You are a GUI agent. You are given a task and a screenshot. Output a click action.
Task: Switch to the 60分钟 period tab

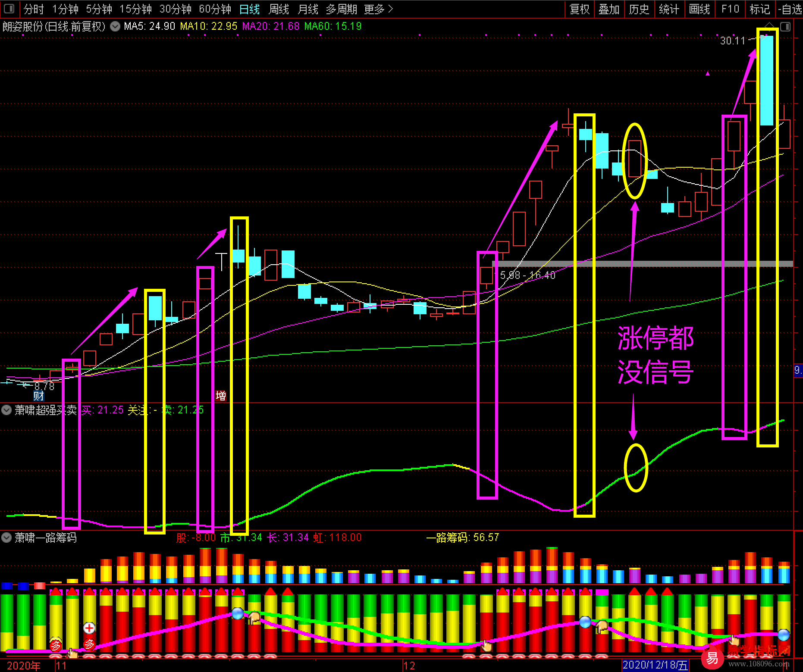coord(215,9)
